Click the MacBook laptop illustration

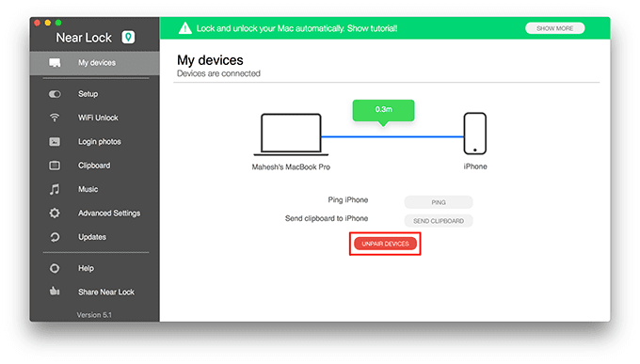(x=291, y=135)
